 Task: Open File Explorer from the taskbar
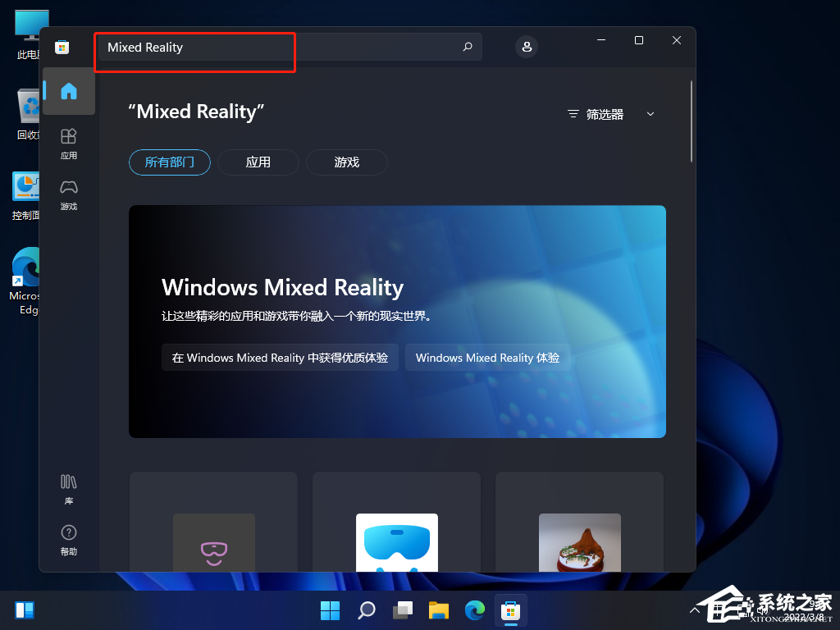click(x=439, y=610)
